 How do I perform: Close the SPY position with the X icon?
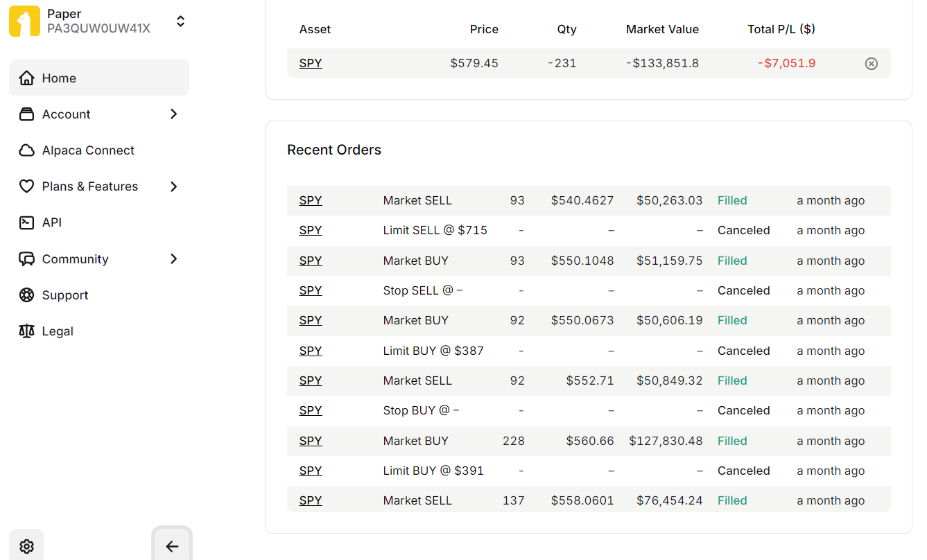pos(871,64)
